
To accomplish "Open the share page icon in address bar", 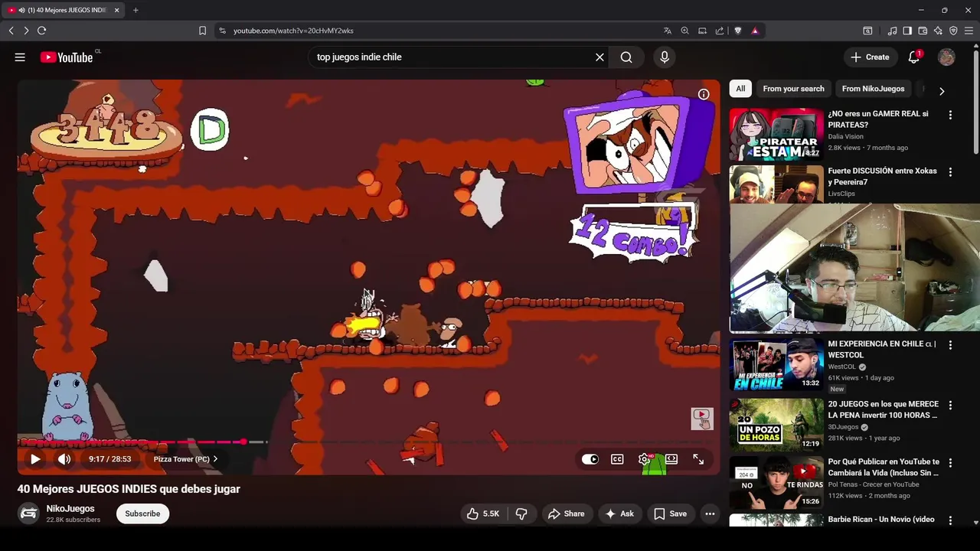I will pyautogui.click(x=720, y=31).
